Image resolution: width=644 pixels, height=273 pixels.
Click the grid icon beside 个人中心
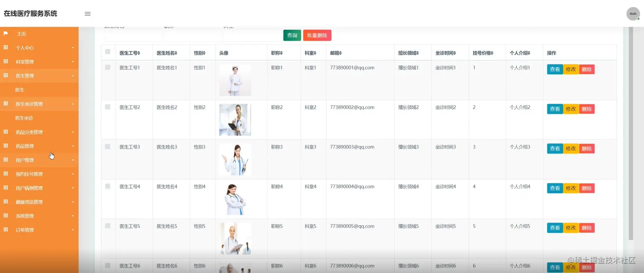click(x=6, y=48)
